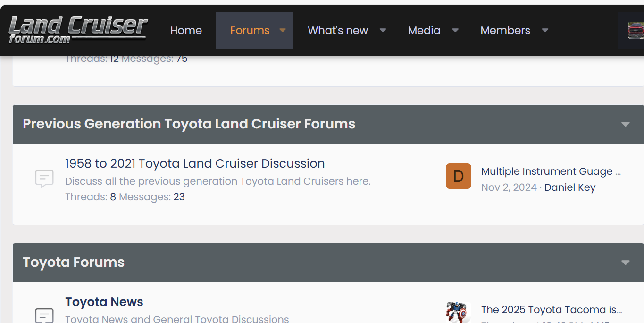
Task: Open the Media navigation item
Action: [x=424, y=30]
